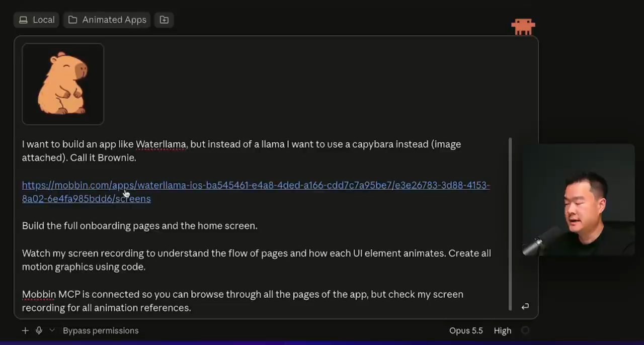Click the underlined word Mobbin in the prompt
Screen dimensions: 644x345
click(x=39, y=294)
